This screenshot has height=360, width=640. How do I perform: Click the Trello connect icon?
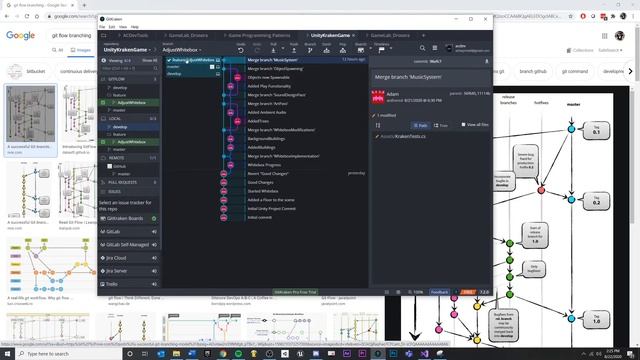(154, 284)
